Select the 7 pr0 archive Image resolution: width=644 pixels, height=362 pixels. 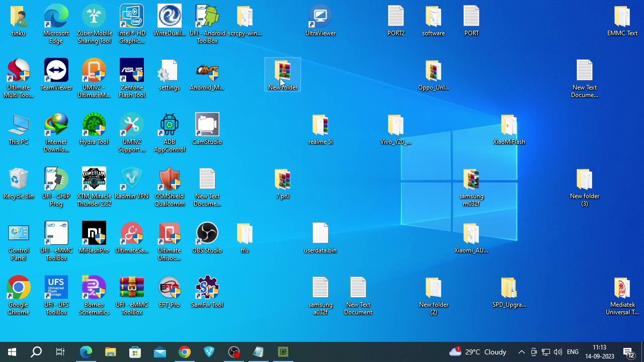tap(283, 184)
